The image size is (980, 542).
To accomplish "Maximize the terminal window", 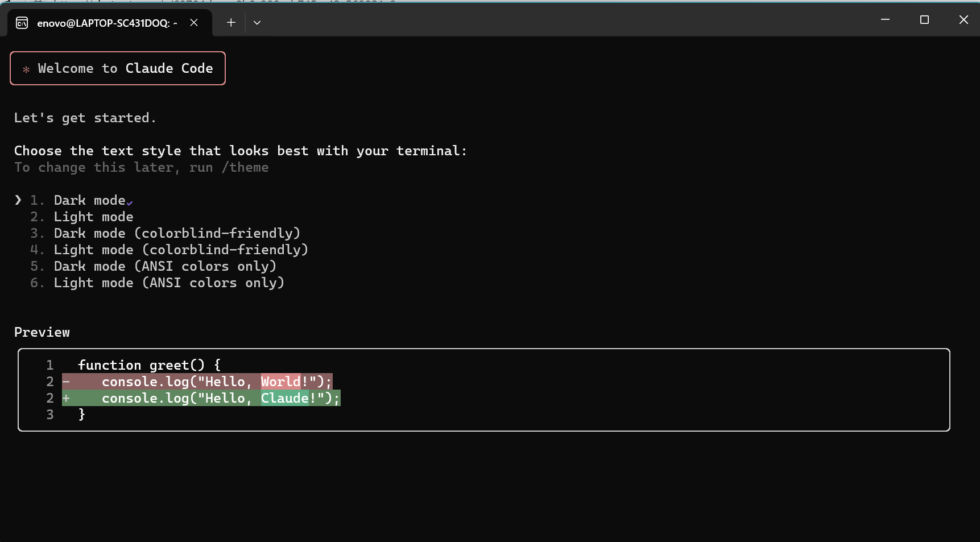I will pyautogui.click(x=924, y=20).
